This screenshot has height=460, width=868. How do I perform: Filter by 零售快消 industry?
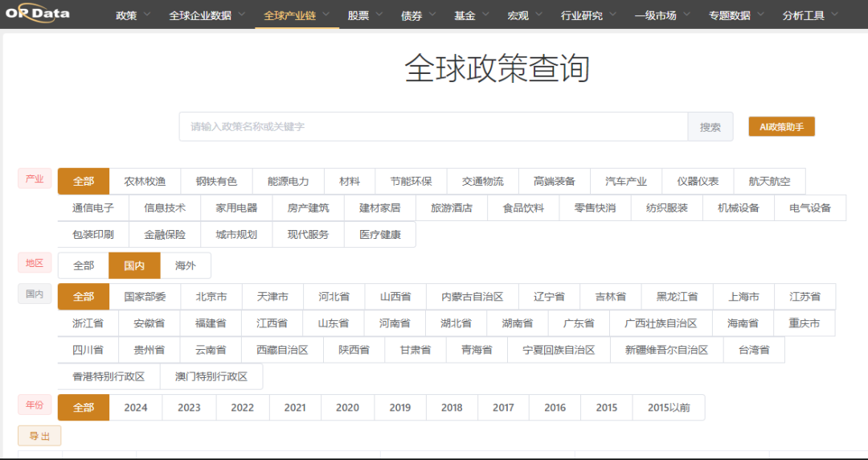[595, 207]
